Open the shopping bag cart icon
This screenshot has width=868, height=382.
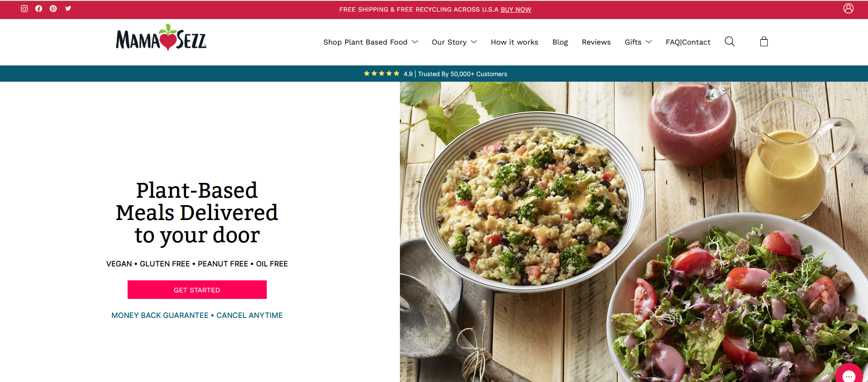[764, 42]
